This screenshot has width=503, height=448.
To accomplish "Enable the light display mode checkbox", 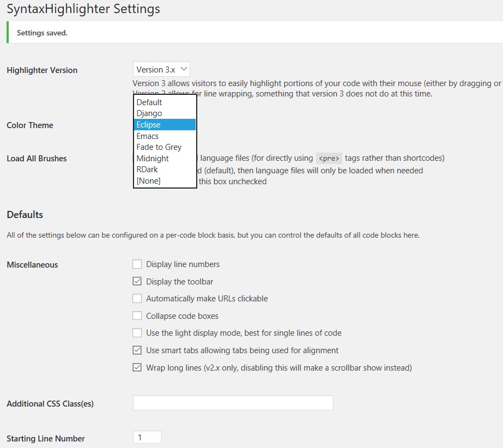I will [137, 333].
